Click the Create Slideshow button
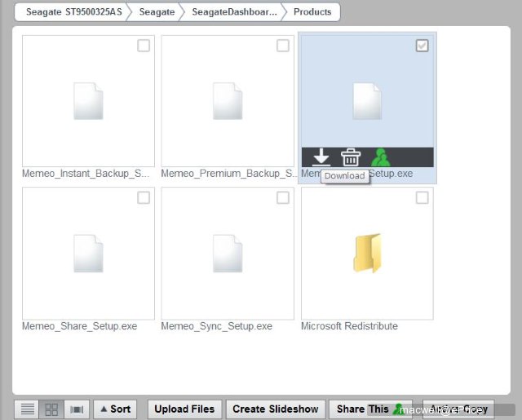Image resolution: width=522 pixels, height=420 pixels. (x=276, y=409)
